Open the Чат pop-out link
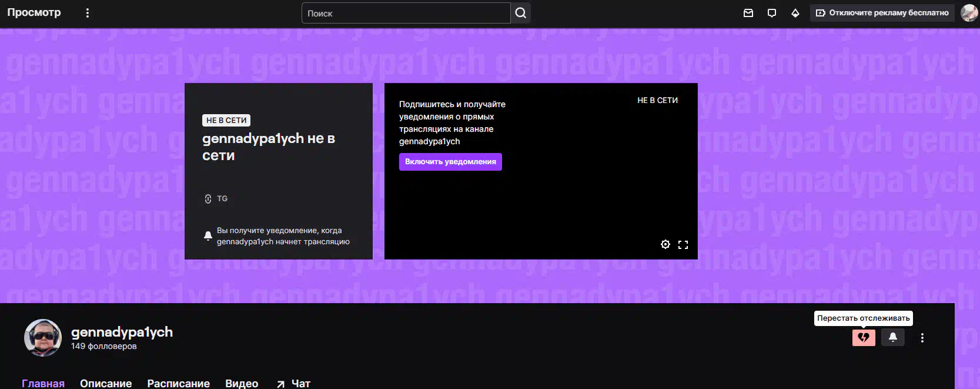Image resolution: width=980 pixels, height=389 pixels. click(x=293, y=383)
